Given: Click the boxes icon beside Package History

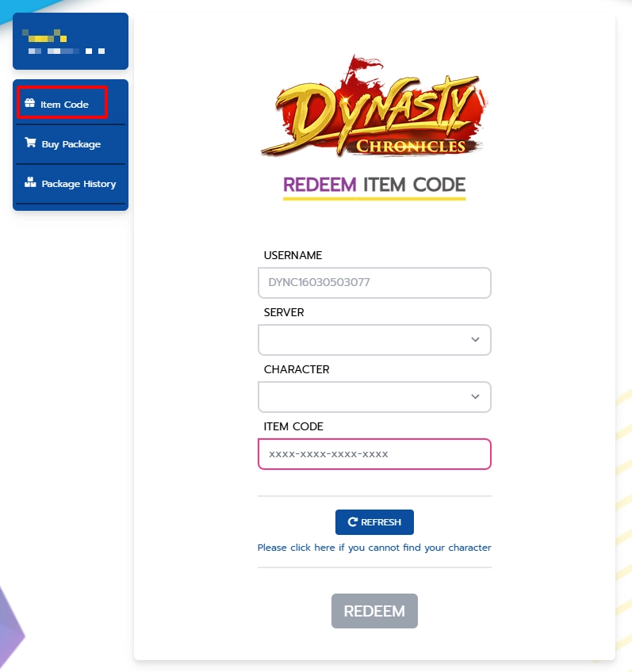Looking at the screenshot, I should click(30, 182).
